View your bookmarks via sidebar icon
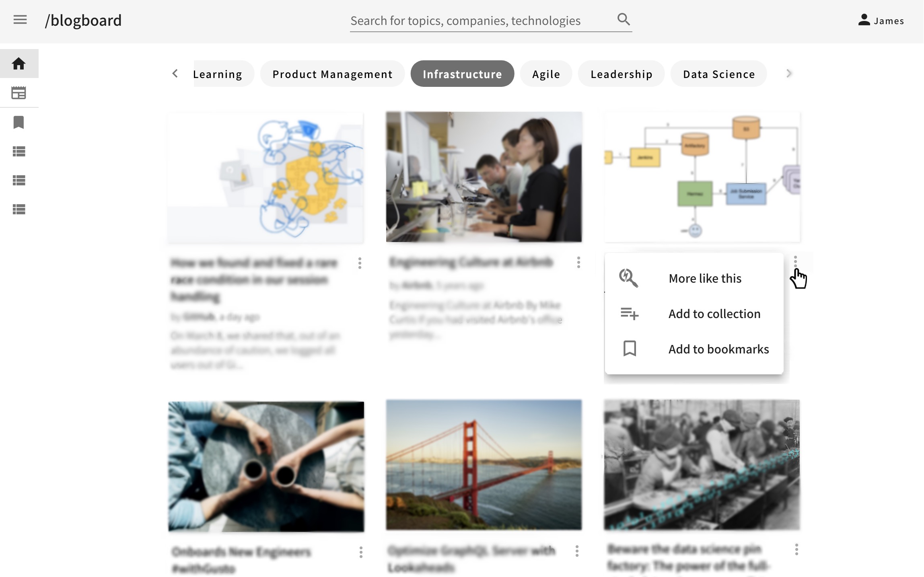The width and height of the screenshot is (924, 577). pyautogui.click(x=19, y=122)
